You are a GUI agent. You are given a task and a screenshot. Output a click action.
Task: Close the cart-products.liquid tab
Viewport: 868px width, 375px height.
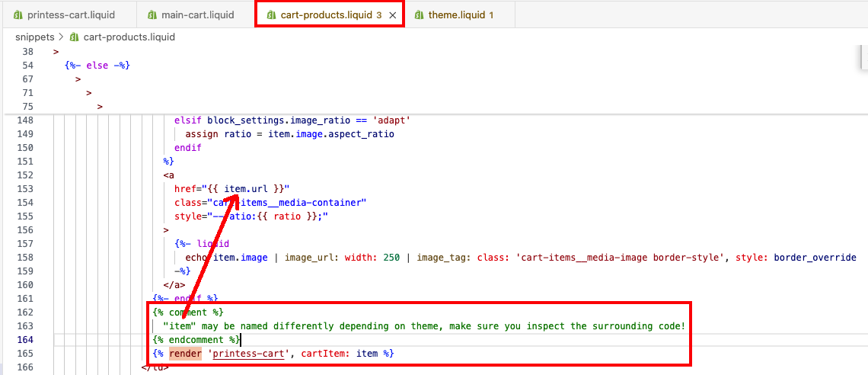(392, 15)
